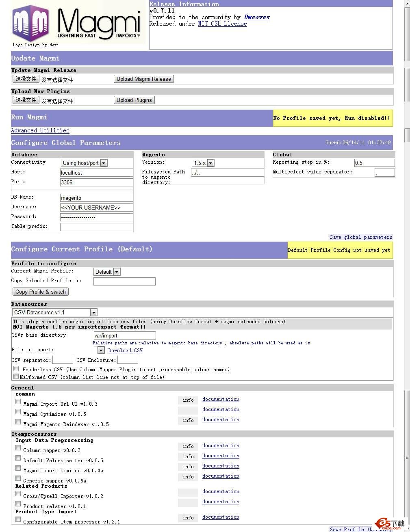
Task: Open the Connectivity dropdown
Action: click(x=84, y=163)
